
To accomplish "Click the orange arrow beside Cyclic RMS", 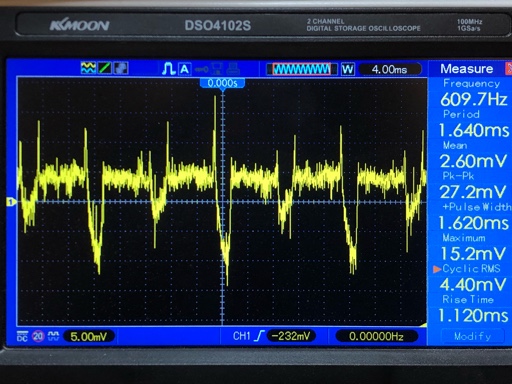I will (437, 269).
